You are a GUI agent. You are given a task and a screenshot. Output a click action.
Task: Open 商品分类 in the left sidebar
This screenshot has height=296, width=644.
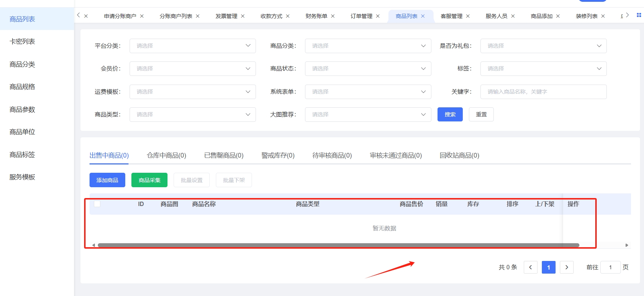point(22,64)
